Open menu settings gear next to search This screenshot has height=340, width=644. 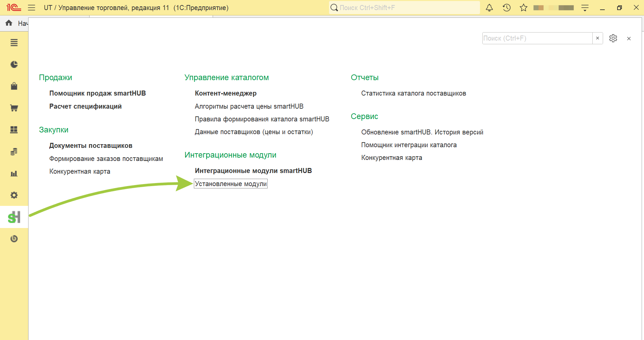613,38
